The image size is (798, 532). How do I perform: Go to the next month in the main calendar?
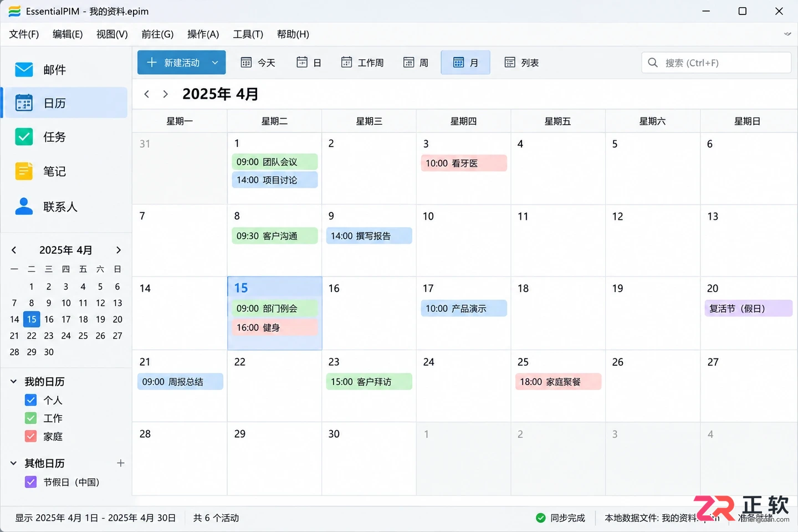[165, 94]
